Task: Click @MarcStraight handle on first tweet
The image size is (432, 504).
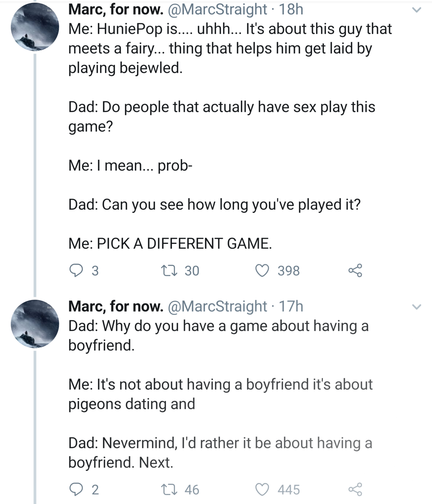Action: click(217, 9)
